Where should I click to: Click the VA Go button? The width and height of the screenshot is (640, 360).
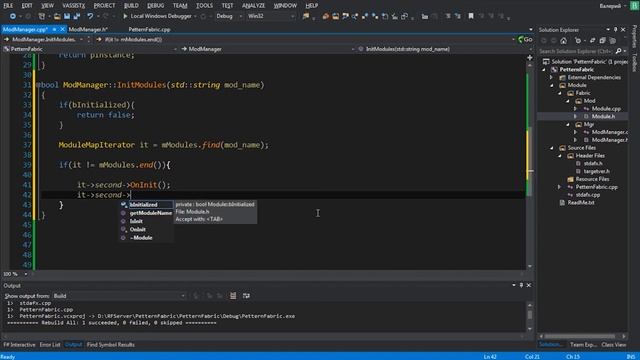coord(525,40)
